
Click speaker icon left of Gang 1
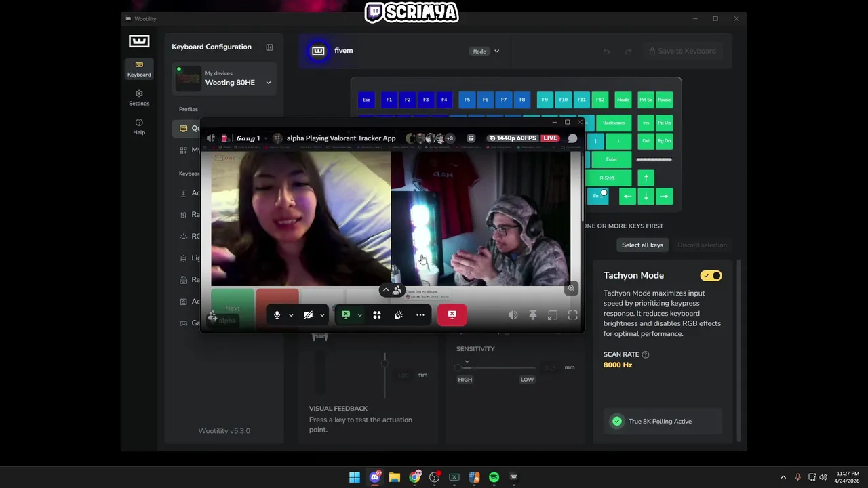(x=211, y=138)
